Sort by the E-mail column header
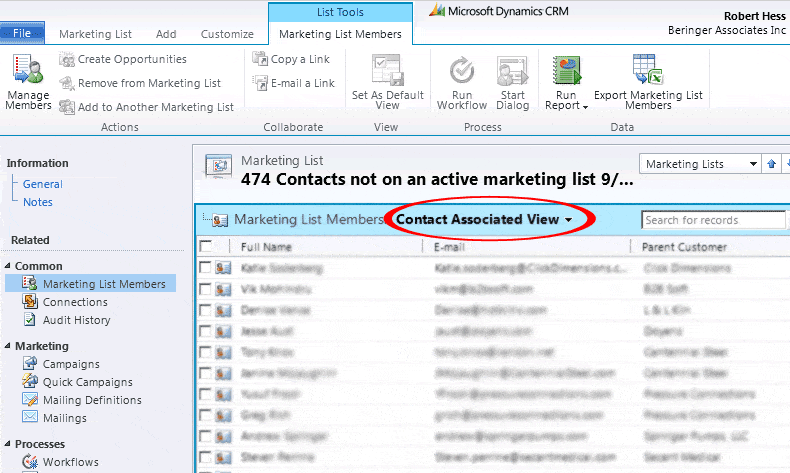This screenshot has height=473, width=790. pos(449,247)
